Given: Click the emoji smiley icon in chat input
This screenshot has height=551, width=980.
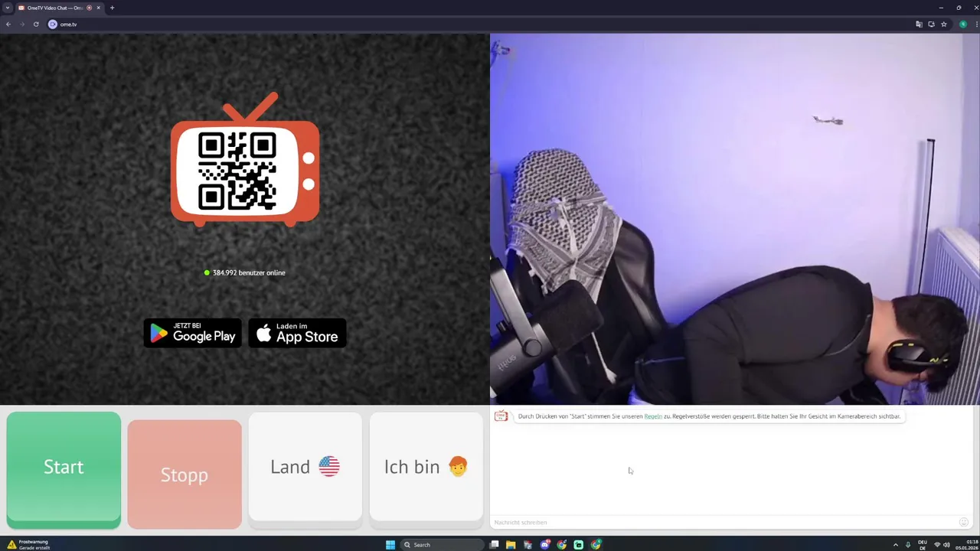Looking at the screenshot, I should tap(964, 522).
